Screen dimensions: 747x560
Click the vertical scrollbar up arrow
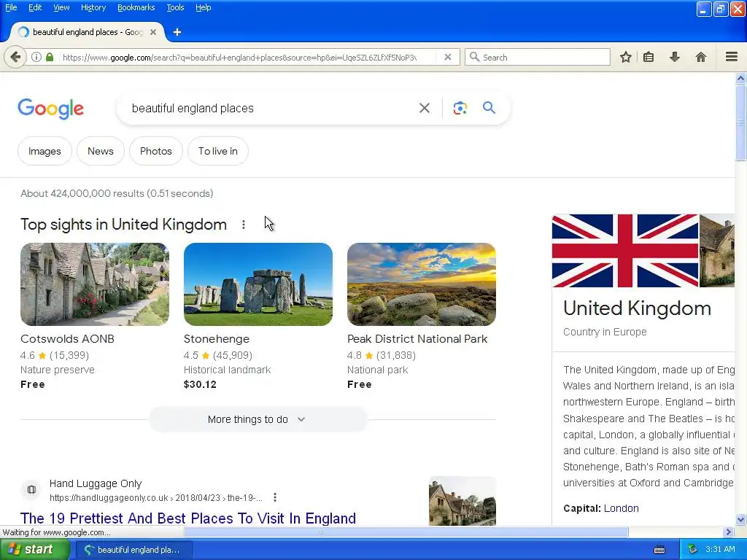[740, 78]
